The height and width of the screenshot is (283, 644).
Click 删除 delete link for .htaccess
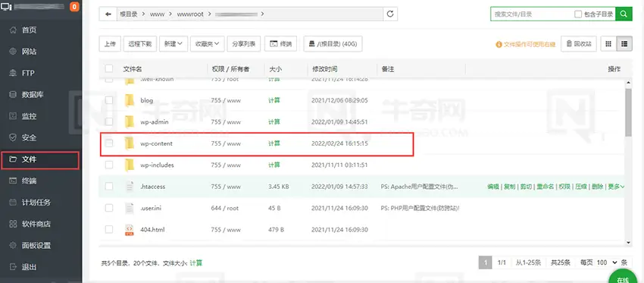click(597, 187)
